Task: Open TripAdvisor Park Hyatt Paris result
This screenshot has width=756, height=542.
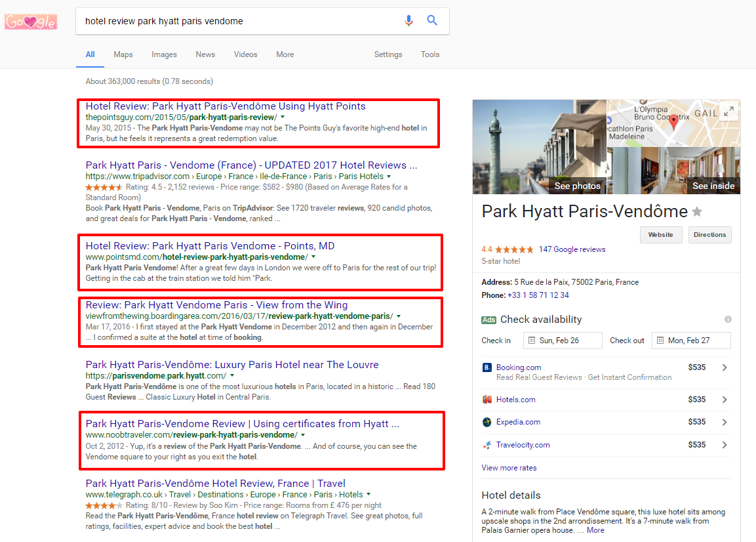Action: click(x=251, y=165)
